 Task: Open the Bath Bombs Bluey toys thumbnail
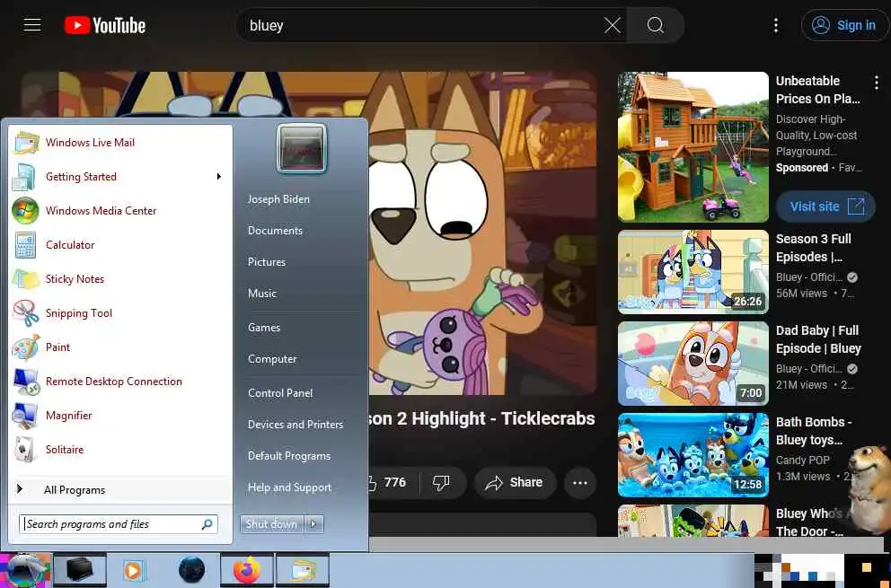(693, 454)
